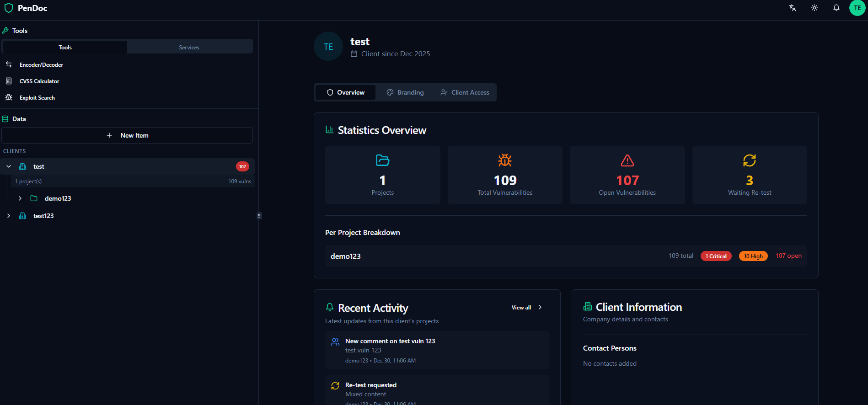Click the Open Vulnerabilities warning triangle icon

tap(627, 160)
